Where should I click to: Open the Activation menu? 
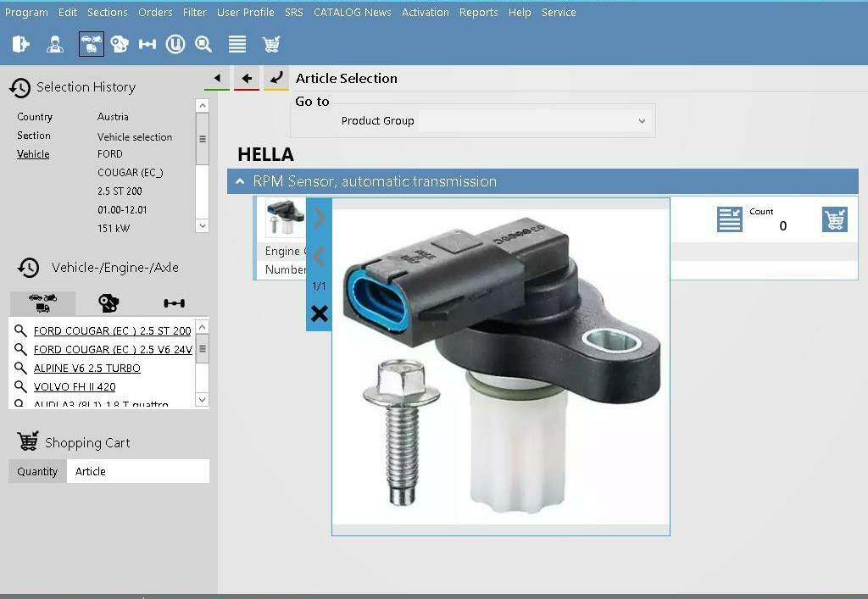pyautogui.click(x=426, y=12)
